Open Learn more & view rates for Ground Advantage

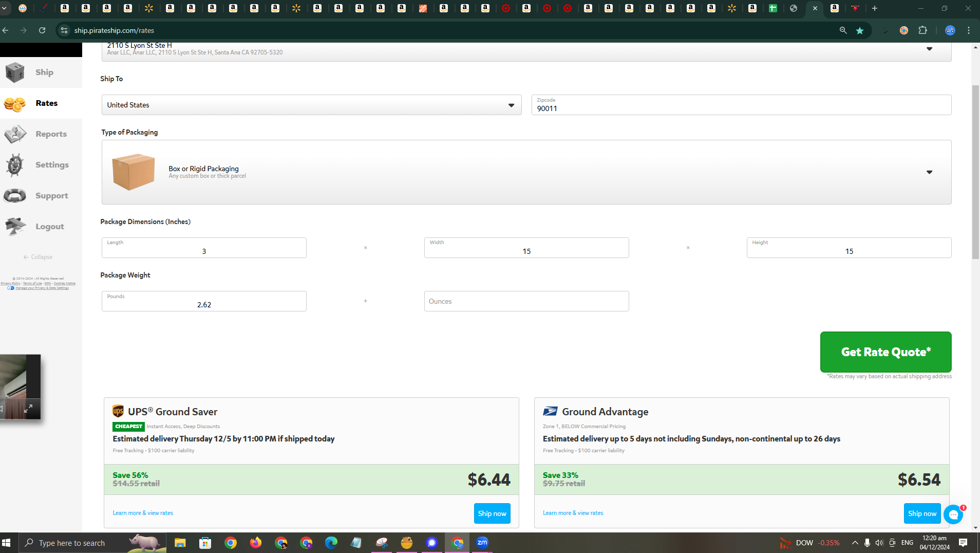(573, 513)
